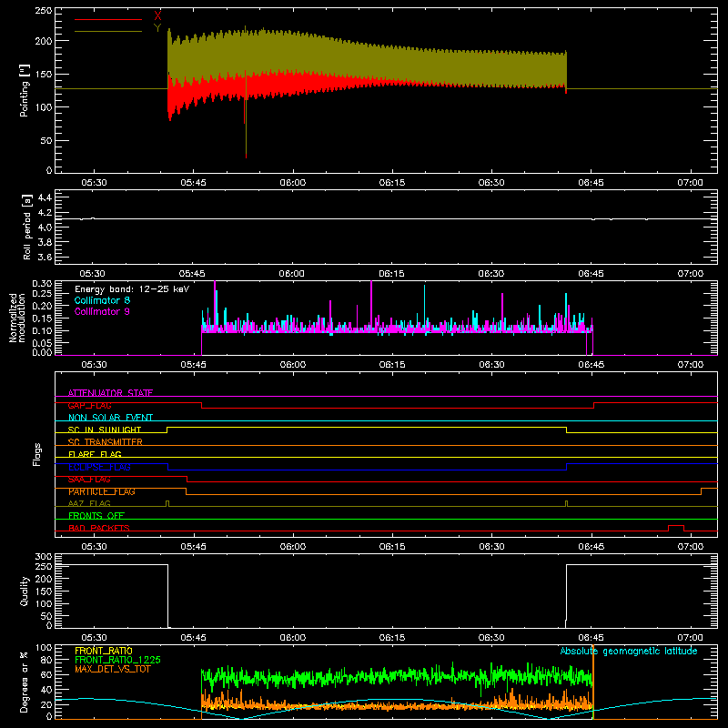
Task: Click the 300 tick on Quality axis
Action: point(44,557)
